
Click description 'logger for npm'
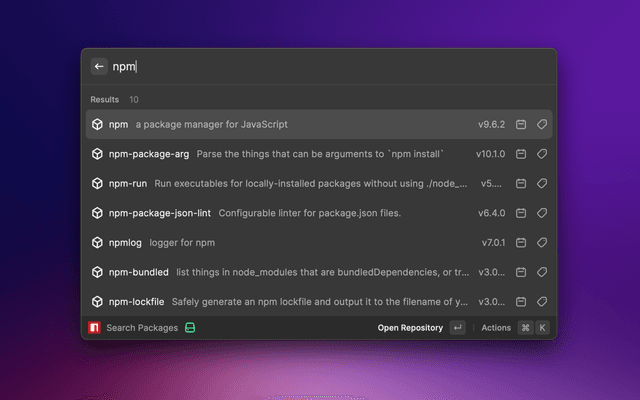pos(182,243)
